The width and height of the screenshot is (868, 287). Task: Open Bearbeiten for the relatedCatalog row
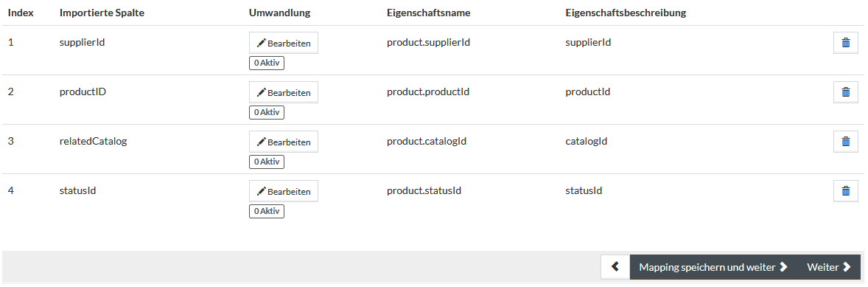(x=284, y=141)
